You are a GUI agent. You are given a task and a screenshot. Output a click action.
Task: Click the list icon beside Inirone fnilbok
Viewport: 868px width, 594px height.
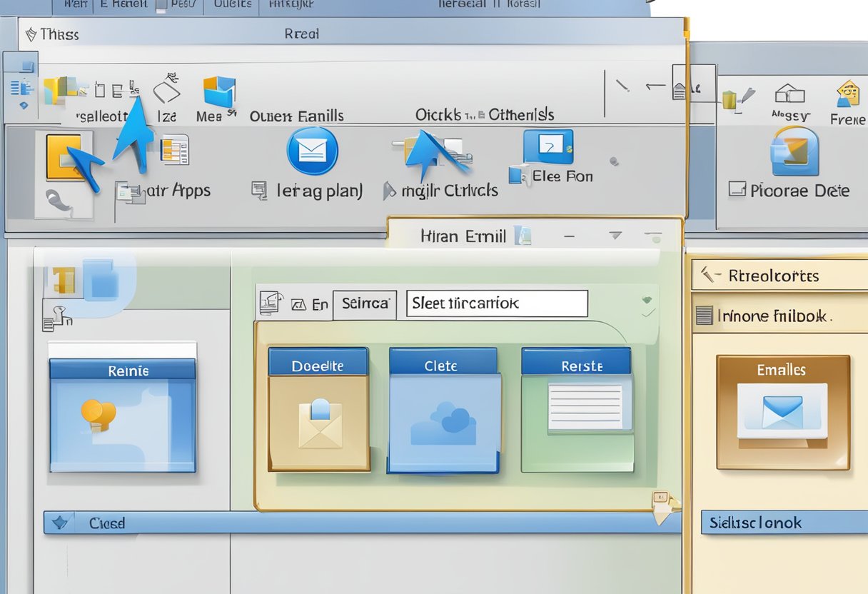tap(705, 316)
